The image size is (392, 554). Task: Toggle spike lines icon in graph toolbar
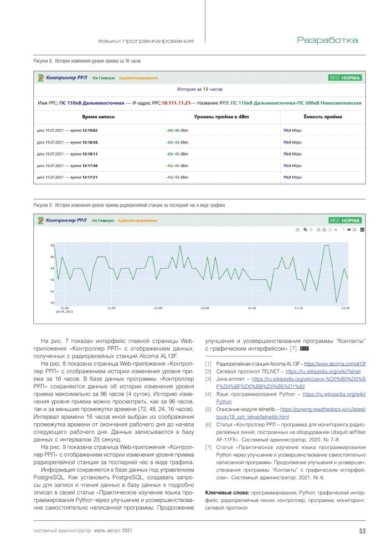coord(343,230)
